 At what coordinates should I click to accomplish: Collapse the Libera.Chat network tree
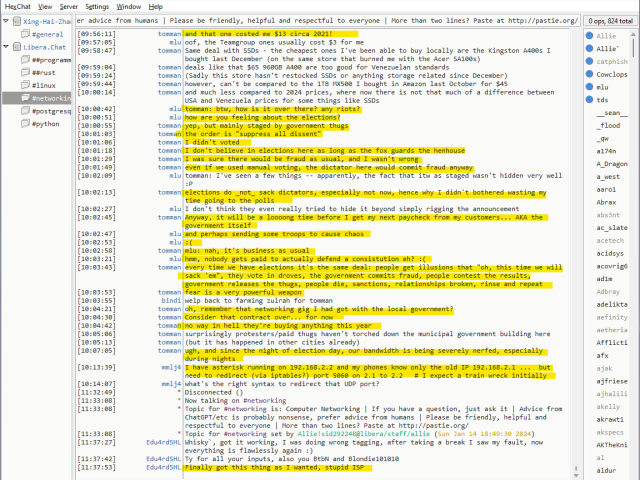pos(5,47)
